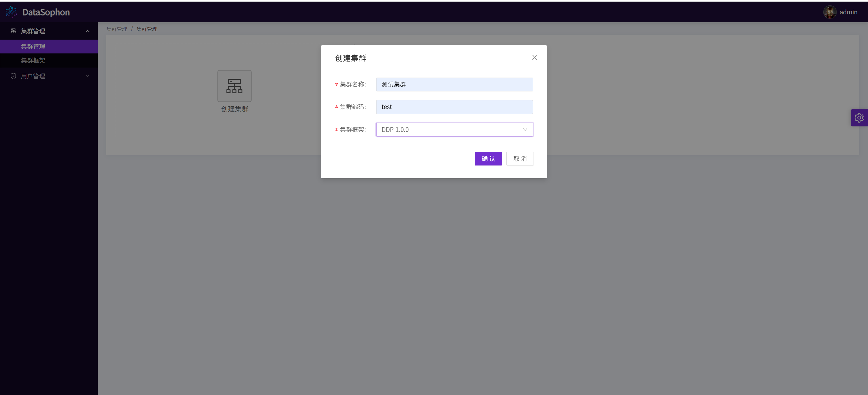Select 集群管理 submenu item

tap(49, 46)
